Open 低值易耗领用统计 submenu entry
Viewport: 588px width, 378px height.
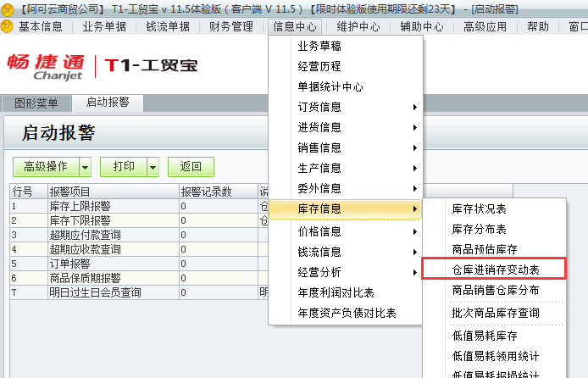[x=494, y=356]
